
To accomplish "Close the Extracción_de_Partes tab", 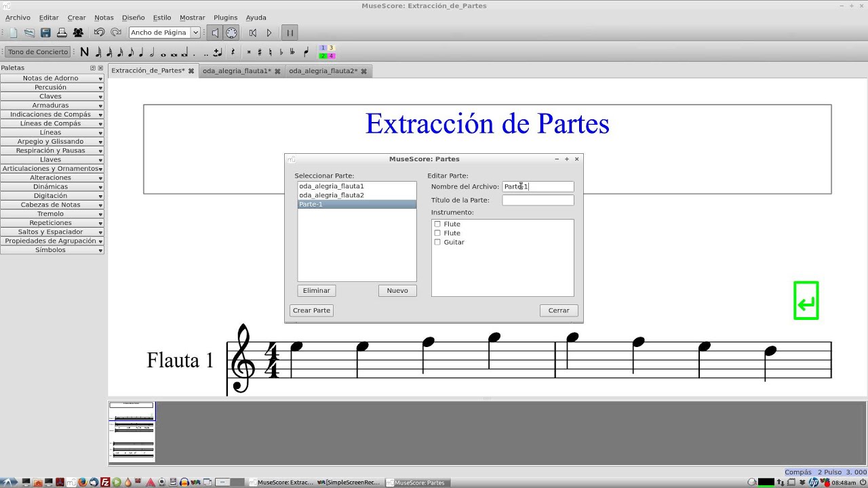I will coord(191,70).
